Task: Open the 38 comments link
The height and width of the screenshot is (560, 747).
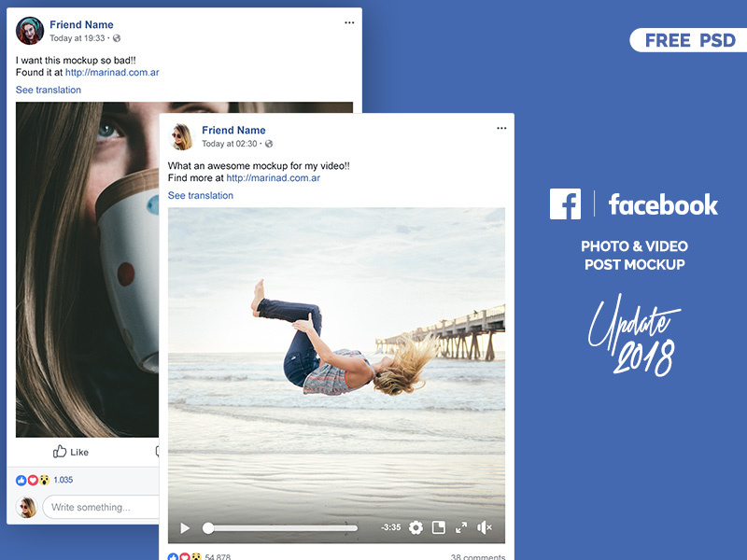Action: click(x=478, y=556)
